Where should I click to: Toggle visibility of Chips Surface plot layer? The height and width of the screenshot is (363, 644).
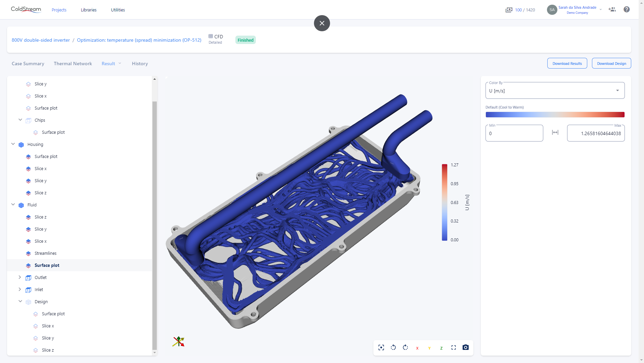[x=36, y=132]
